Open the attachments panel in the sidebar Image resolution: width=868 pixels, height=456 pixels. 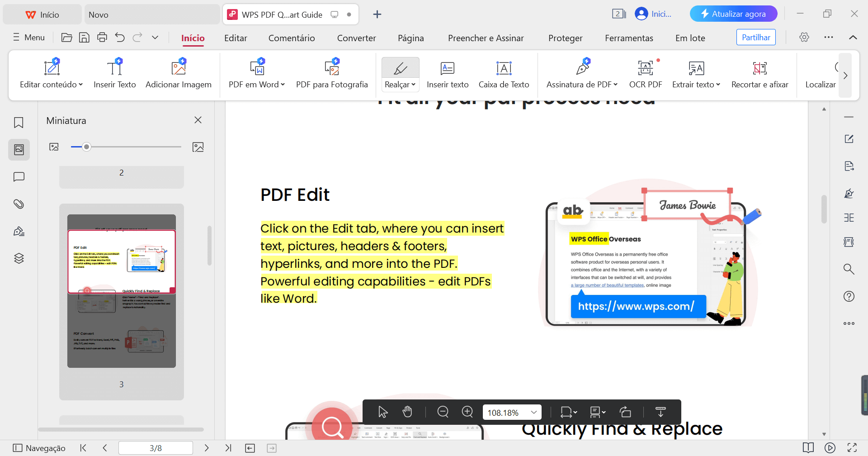[x=19, y=204]
